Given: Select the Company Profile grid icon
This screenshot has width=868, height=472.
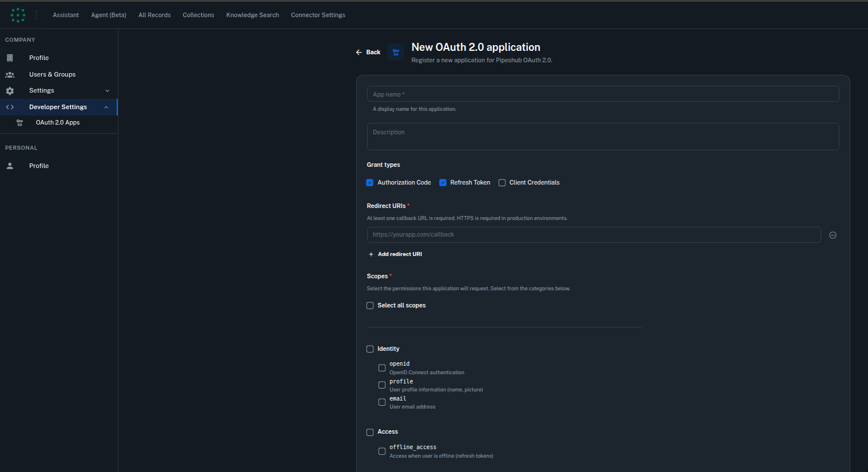Looking at the screenshot, I should tap(10, 58).
